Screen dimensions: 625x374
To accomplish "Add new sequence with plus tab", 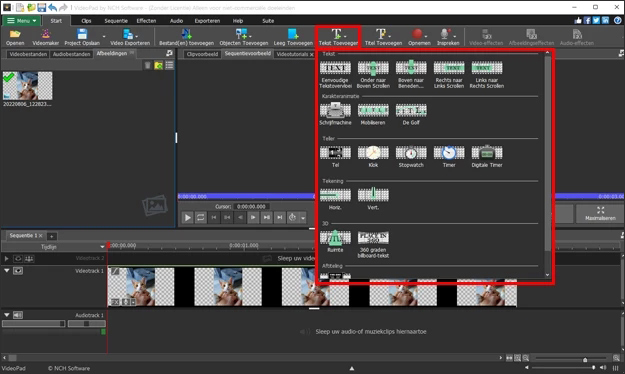I will click(x=51, y=236).
